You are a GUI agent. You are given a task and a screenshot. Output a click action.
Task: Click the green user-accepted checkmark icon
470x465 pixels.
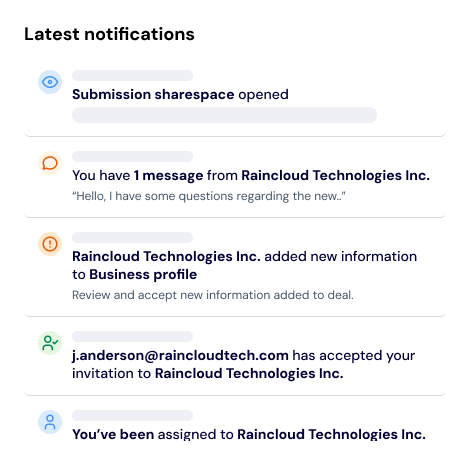50,343
